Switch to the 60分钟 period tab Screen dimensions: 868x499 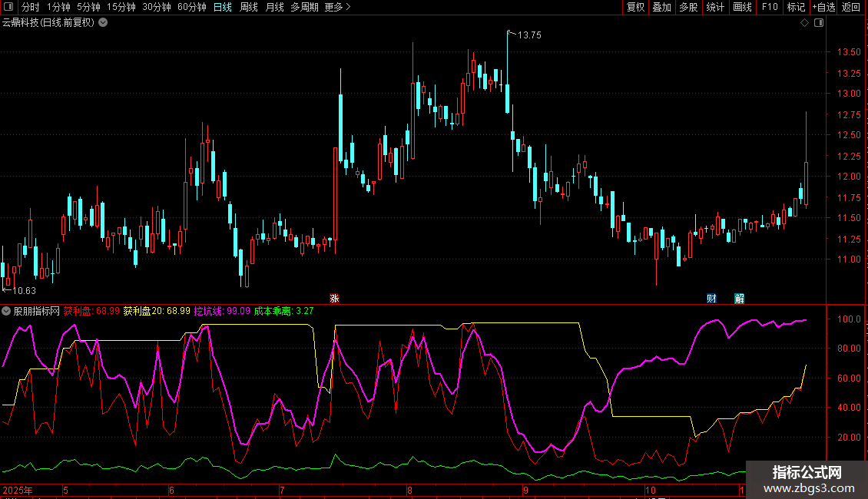pos(191,8)
